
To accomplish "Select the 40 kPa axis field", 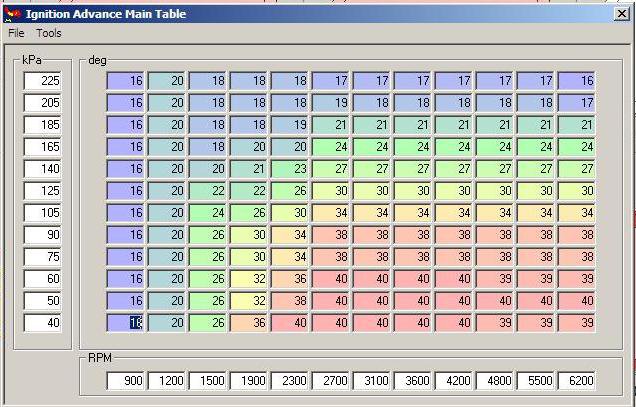I will 43,323.
